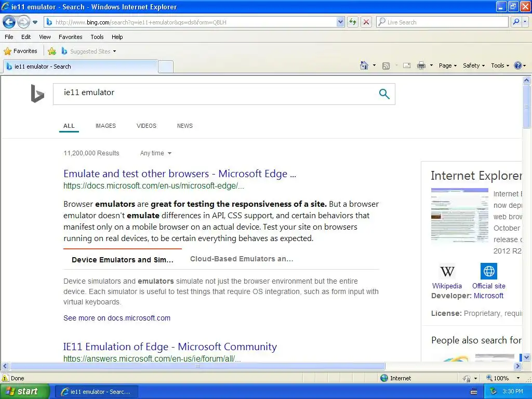Open the Help menu

coord(117,37)
